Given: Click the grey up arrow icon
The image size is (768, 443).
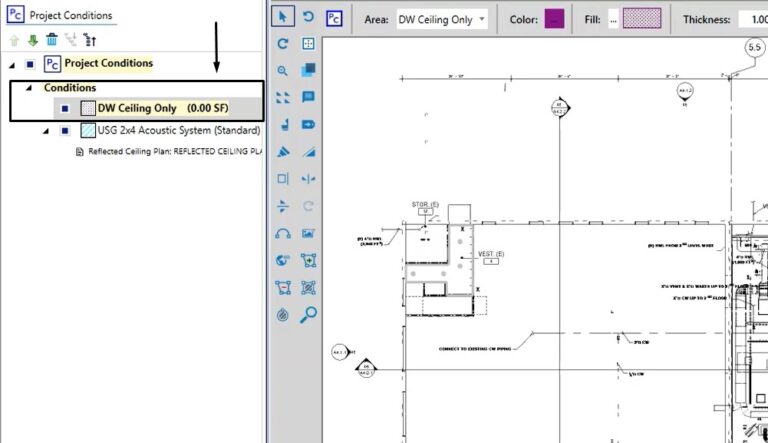Looking at the screenshot, I should point(14,40).
